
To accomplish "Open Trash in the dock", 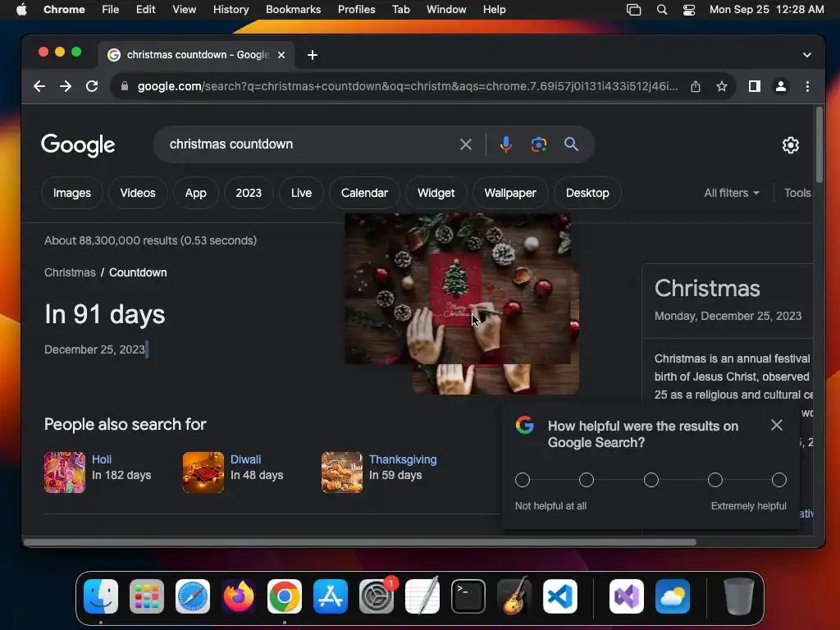I will 739,596.
